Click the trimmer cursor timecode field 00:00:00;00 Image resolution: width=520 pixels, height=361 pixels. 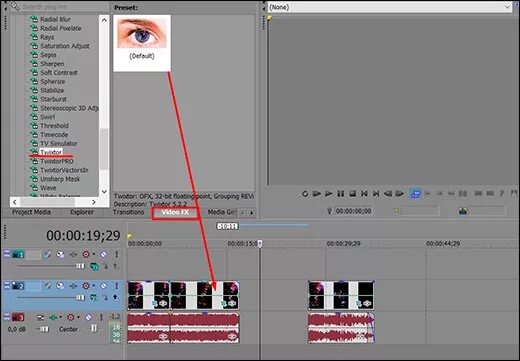click(353, 211)
